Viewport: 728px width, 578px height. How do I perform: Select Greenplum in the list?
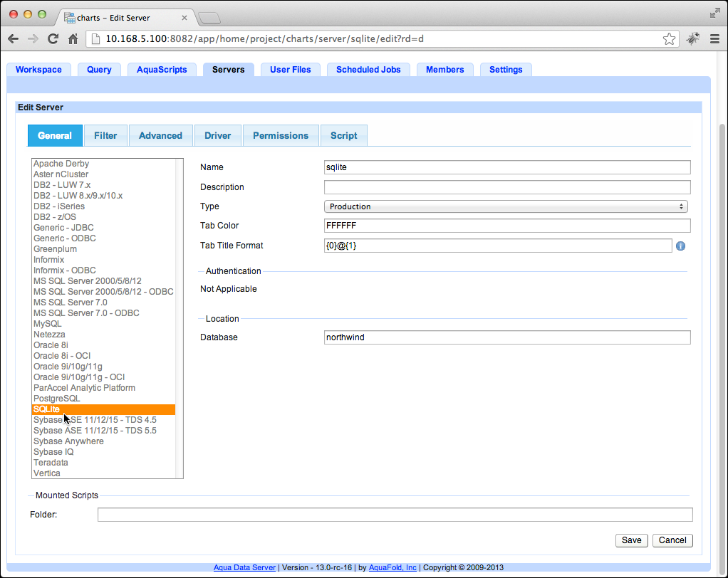click(x=103, y=249)
